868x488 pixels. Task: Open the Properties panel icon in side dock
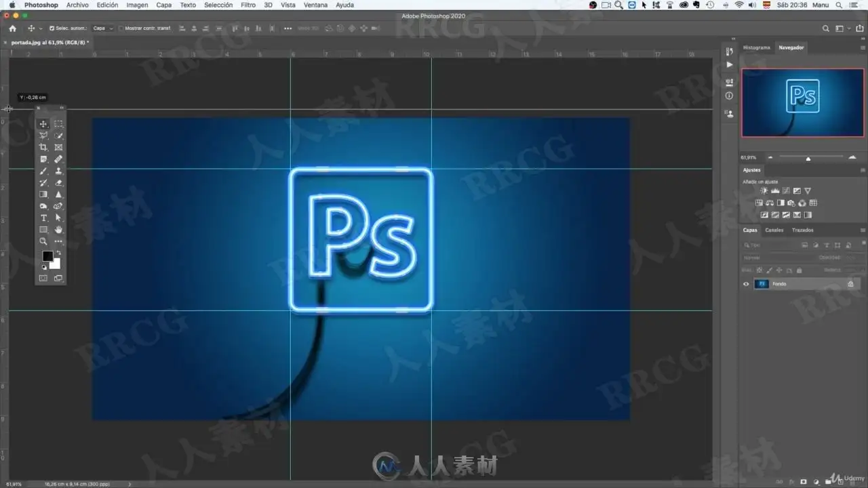730,82
